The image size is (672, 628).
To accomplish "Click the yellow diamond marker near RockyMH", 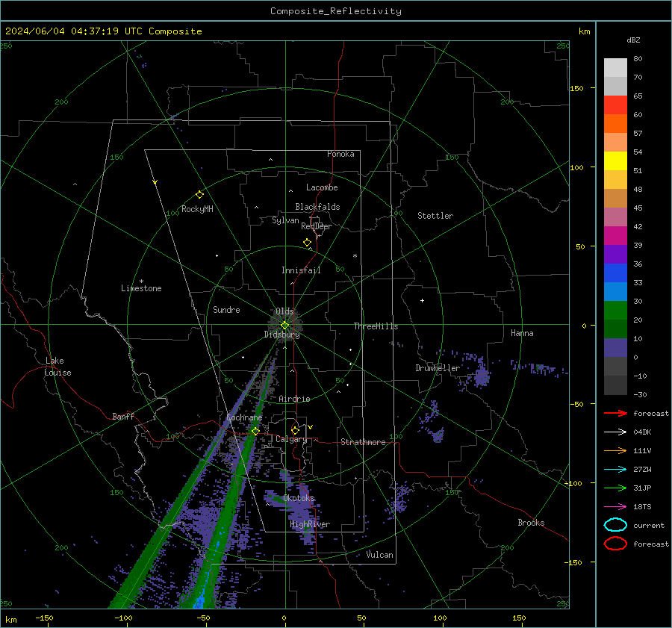I will 199,195.
